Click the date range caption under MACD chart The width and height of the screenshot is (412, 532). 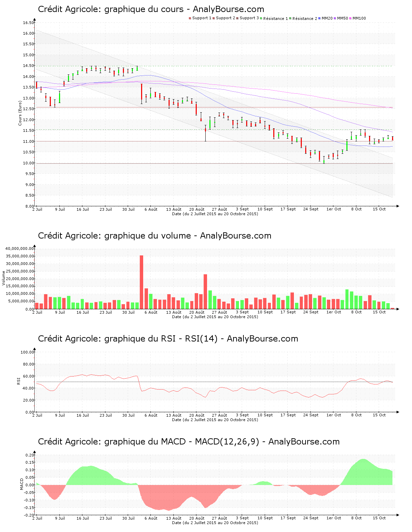[x=215, y=523]
